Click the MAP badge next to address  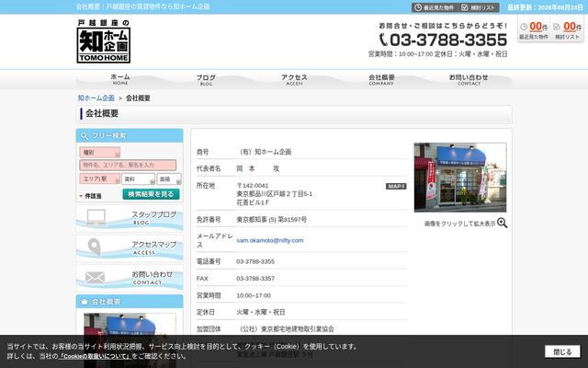tap(396, 186)
